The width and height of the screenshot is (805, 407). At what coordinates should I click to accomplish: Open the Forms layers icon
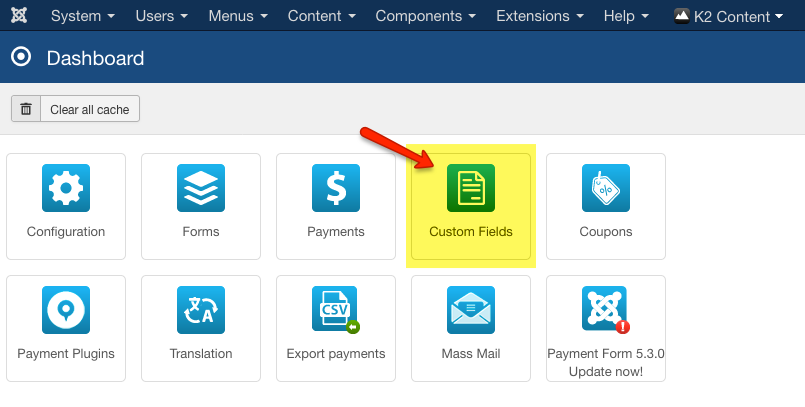pos(201,188)
